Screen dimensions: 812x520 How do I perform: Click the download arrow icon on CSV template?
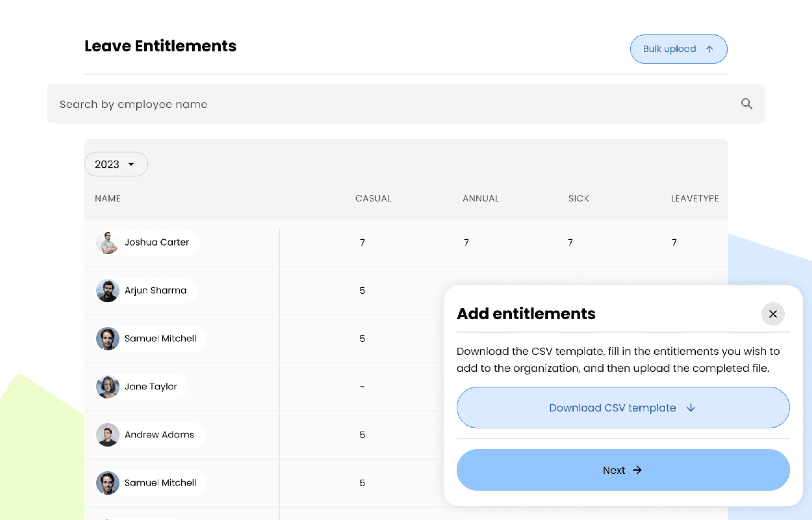coord(691,408)
